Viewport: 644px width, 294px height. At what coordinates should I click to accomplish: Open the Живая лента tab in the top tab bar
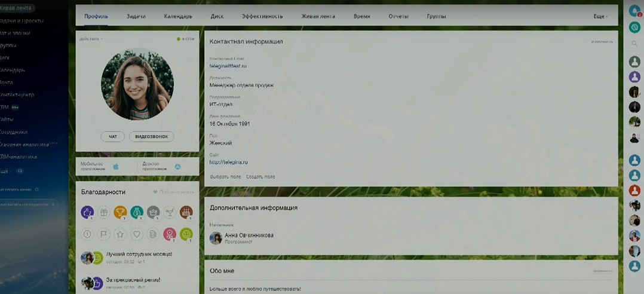(318, 16)
